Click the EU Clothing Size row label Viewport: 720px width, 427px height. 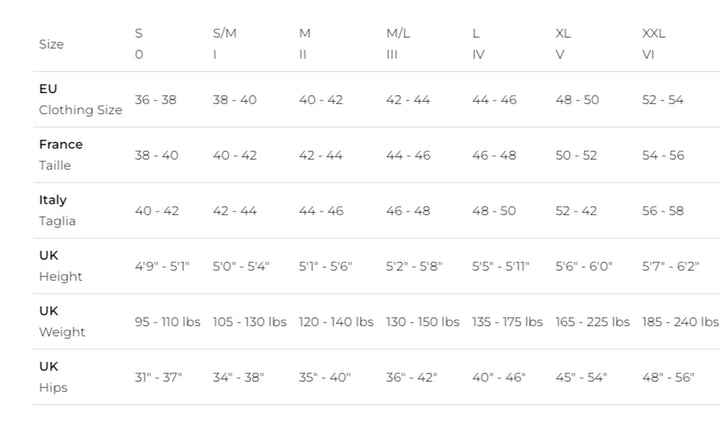coord(80,99)
